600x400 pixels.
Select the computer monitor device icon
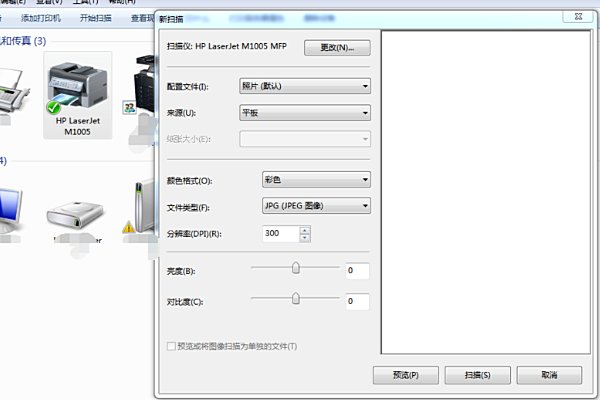click(10, 210)
